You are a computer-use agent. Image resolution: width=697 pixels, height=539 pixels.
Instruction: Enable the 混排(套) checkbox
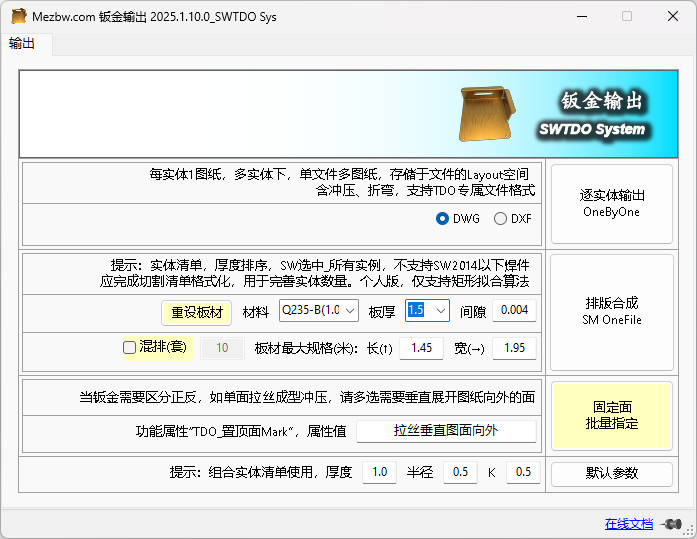pyautogui.click(x=129, y=348)
